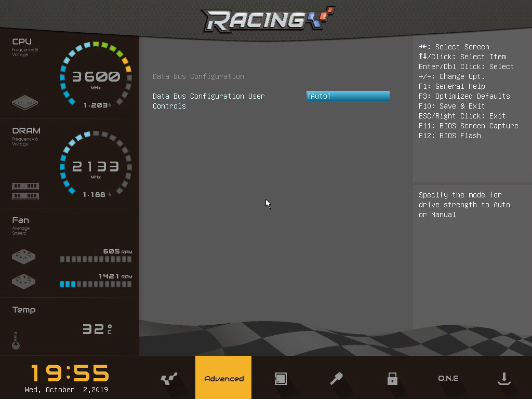
Task: Click the lower fan icon at 1421 RPM
Action: click(x=24, y=281)
